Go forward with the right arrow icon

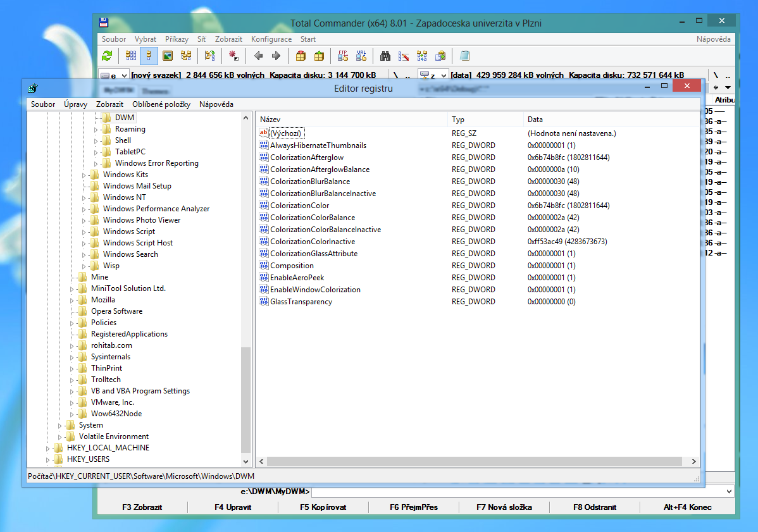276,56
